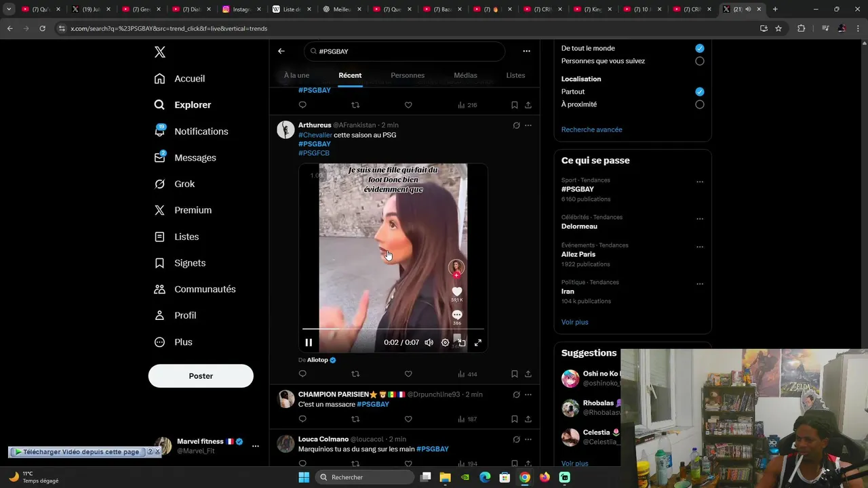Click taskbar Rechercher search box
This screenshot has height=488, width=868.
coord(365,477)
